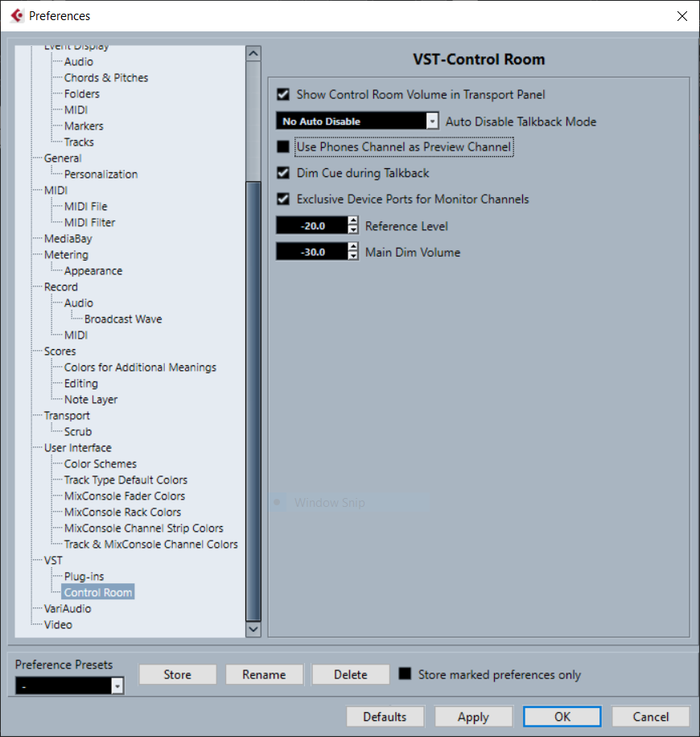Open the General preferences page

[x=63, y=158]
